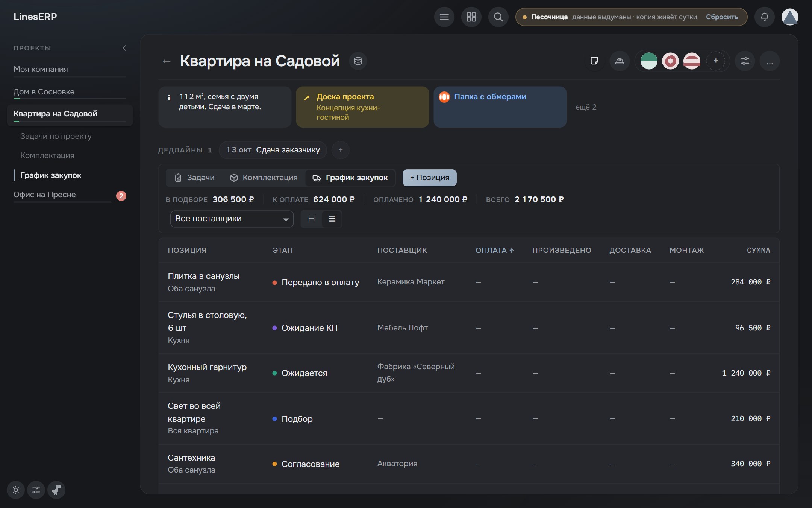The height and width of the screenshot is (508, 812).
Task: Open project settings sliders icon
Action: click(745, 61)
